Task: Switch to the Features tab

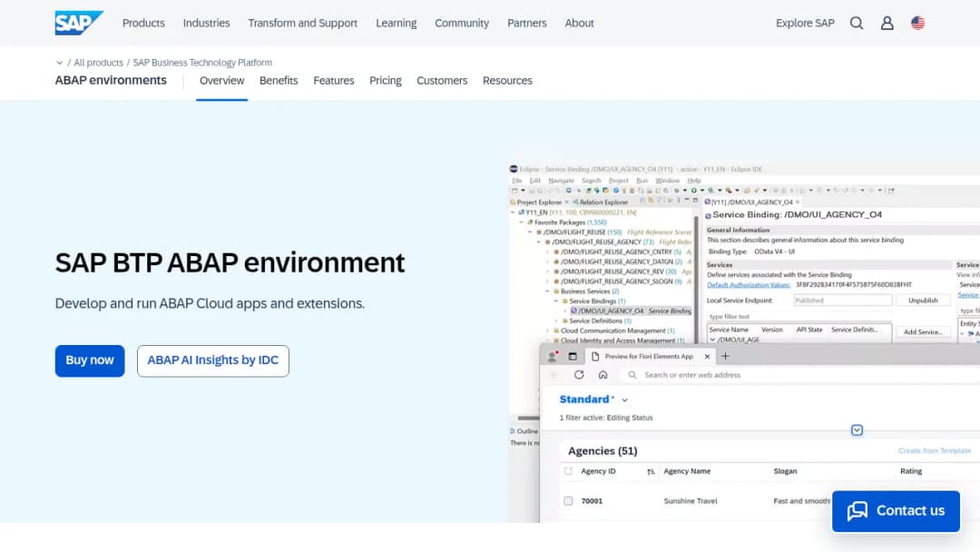Action: point(334,81)
